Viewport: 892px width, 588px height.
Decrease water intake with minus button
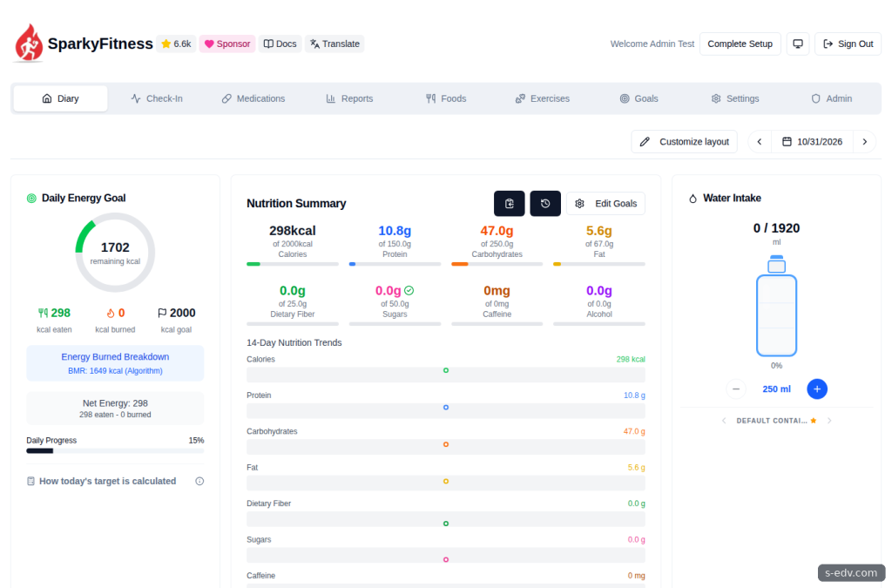point(736,389)
